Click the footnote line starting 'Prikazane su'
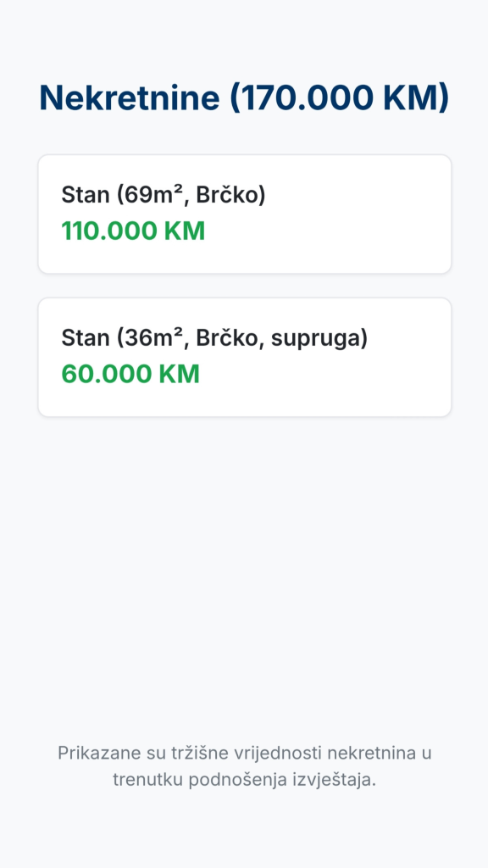 coord(245,753)
